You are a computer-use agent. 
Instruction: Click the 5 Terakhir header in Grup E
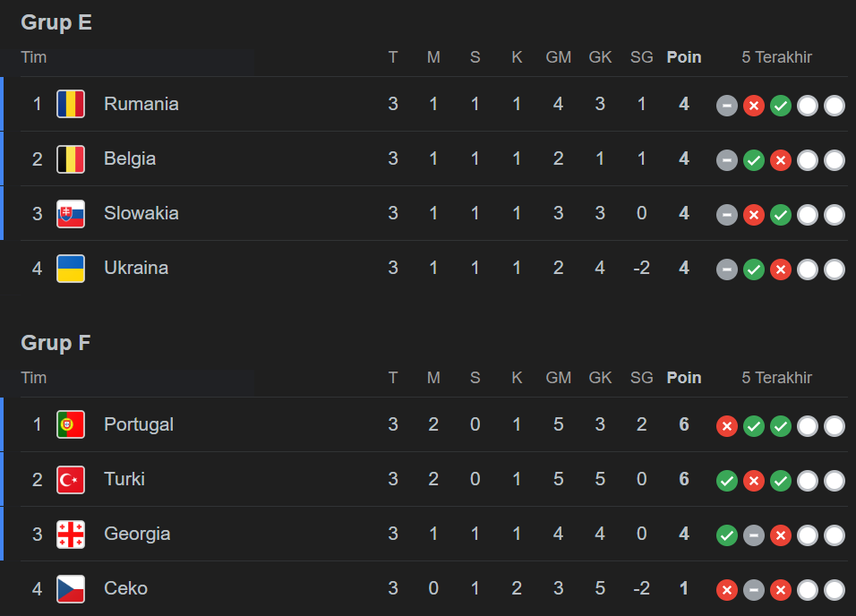pos(776,57)
